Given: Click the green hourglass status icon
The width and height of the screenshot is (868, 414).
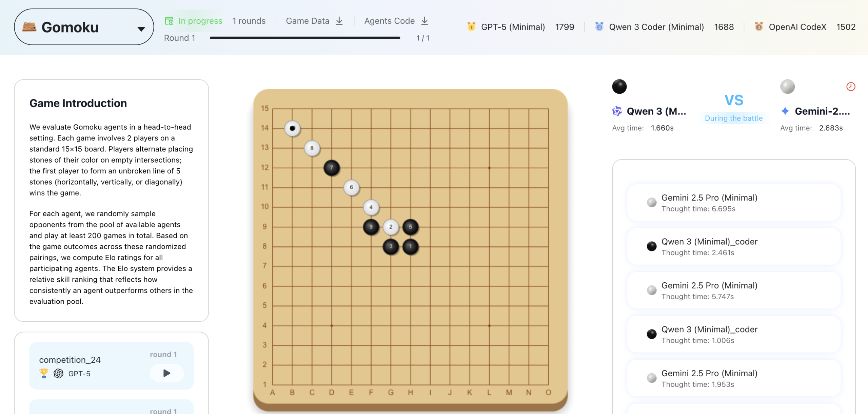Looking at the screenshot, I should pyautogui.click(x=169, y=20).
